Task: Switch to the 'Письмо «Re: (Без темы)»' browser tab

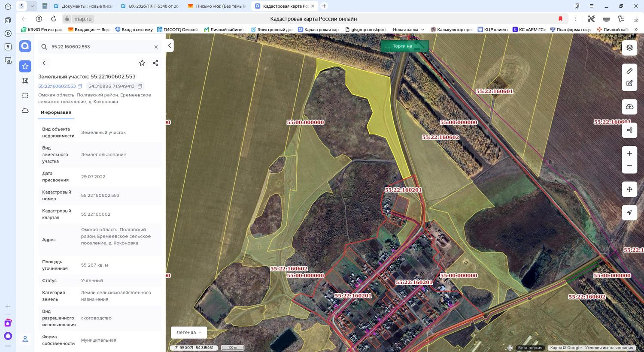Action: coord(217,6)
